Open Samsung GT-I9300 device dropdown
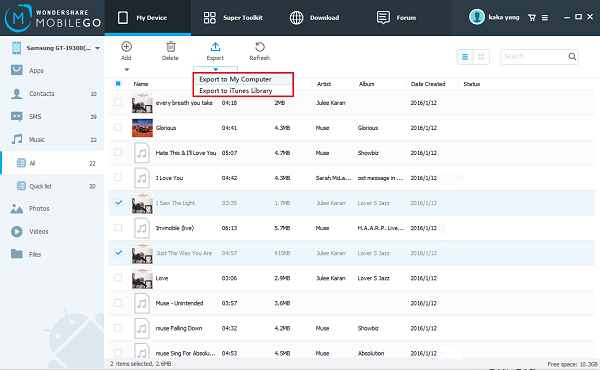This screenshot has height=370, width=600. [98, 48]
